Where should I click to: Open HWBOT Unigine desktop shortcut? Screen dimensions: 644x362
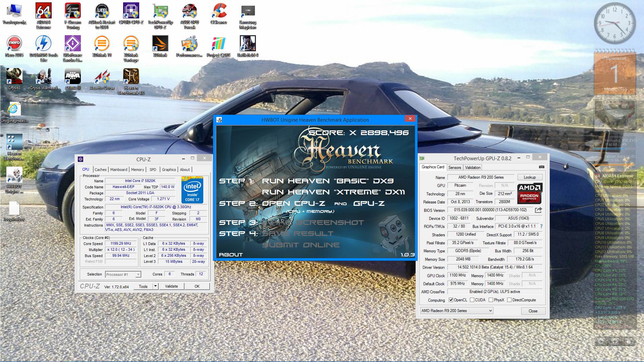click(14, 180)
